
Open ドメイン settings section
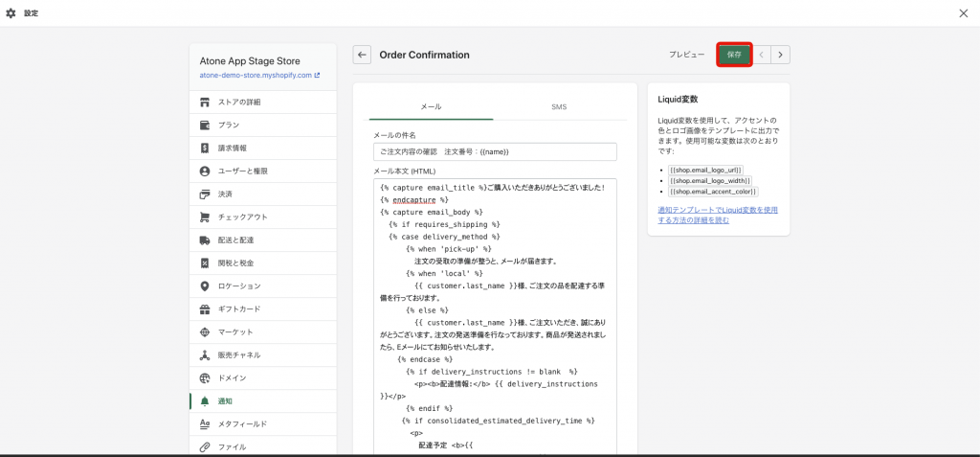[263, 378]
